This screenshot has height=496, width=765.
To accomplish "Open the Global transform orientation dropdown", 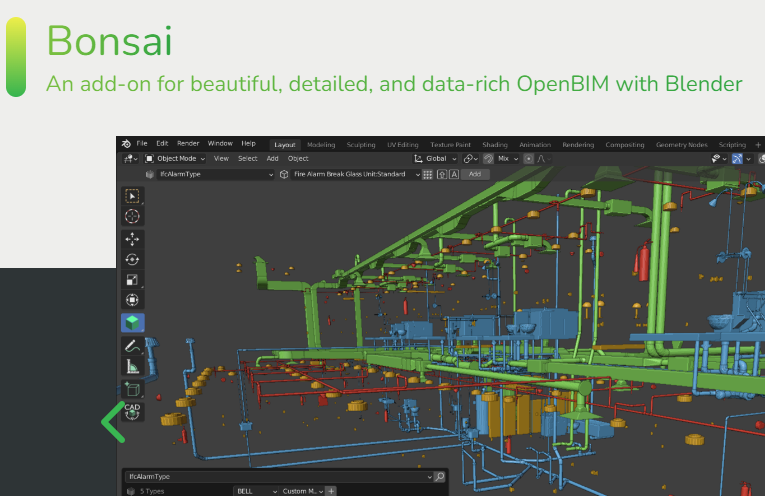I will 435,159.
